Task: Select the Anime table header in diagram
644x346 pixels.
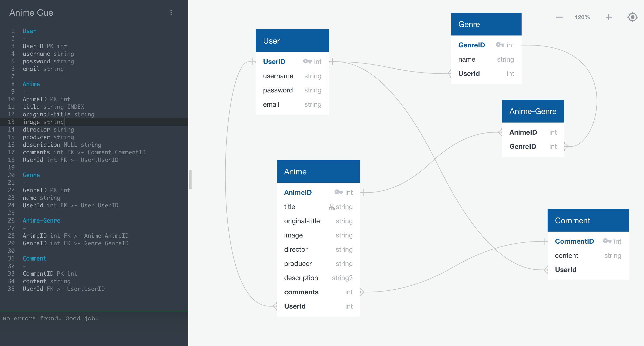Action: click(318, 172)
